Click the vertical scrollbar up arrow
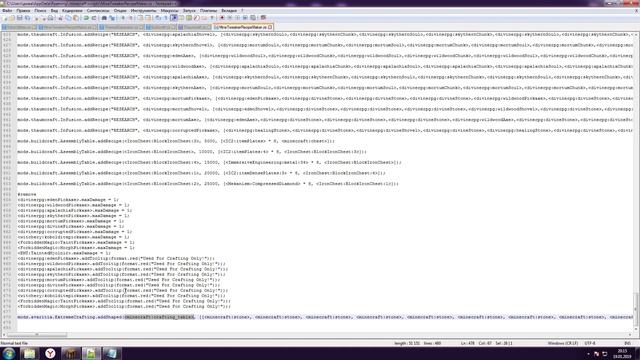The image size is (640, 360). [636, 34]
